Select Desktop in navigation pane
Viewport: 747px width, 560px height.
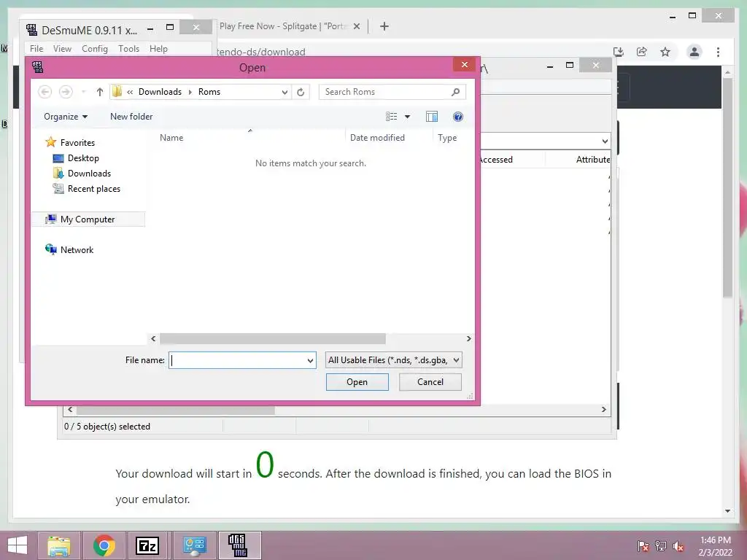83,158
